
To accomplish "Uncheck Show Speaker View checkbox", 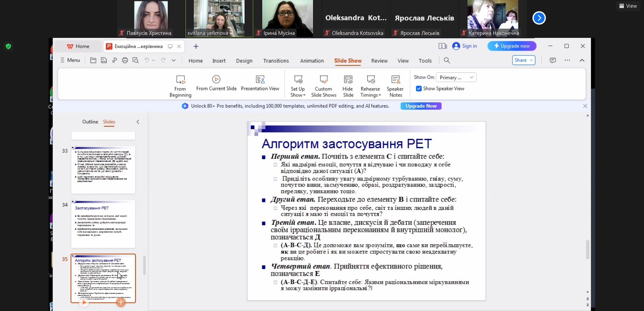I will 419,88.
